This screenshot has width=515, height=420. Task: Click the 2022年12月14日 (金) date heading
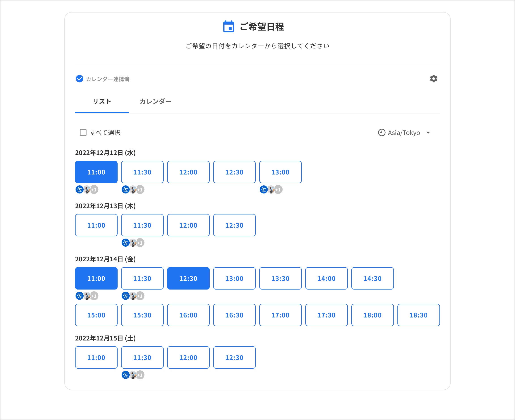point(105,259)
